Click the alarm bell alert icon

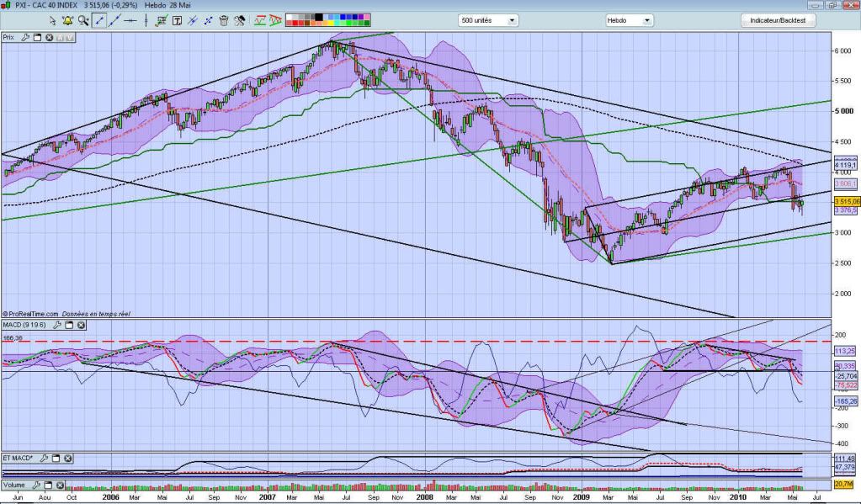coord(67,20)
